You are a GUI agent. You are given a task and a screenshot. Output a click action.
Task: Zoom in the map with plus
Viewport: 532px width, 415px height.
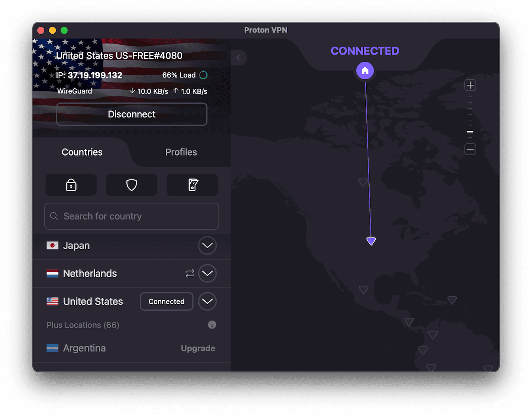[470, 85]
